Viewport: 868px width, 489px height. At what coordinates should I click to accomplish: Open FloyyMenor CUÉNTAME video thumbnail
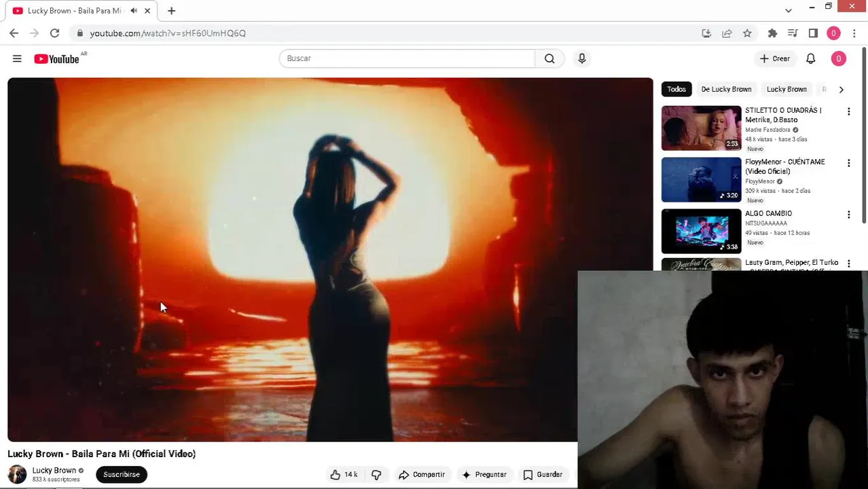[701, 180]
